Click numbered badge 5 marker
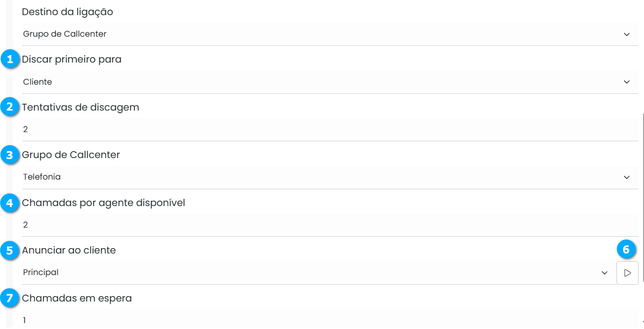The image size is (644, 329). (x=10, y=250)
